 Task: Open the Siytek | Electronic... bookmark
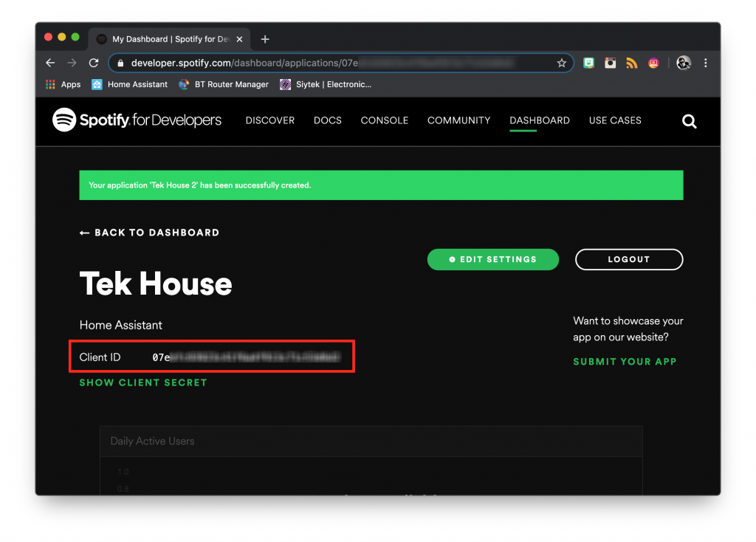pyautogui.click(x=326, y=84)
